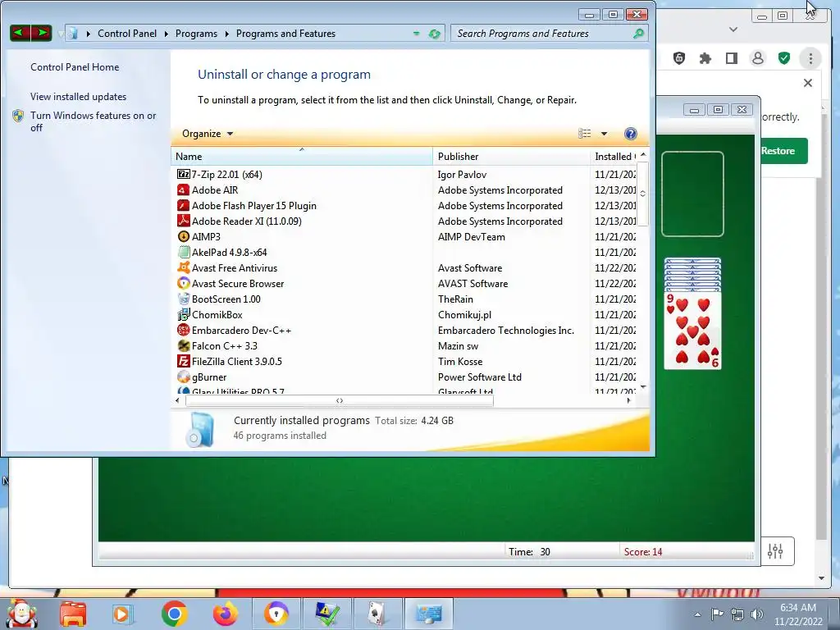Expand the Control Panel breadcrumb arrow
Screen dimensions: 840x630
coord(166,34)
